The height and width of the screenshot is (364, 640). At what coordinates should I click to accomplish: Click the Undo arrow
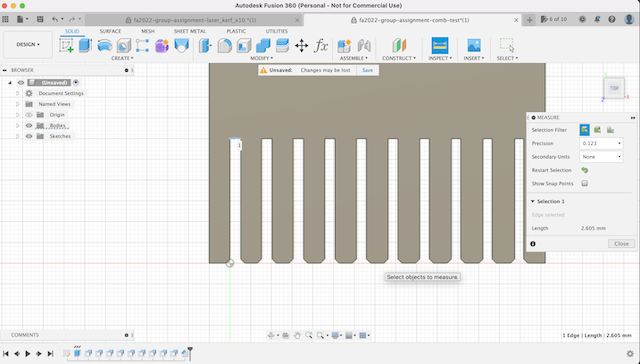(55, 19)
